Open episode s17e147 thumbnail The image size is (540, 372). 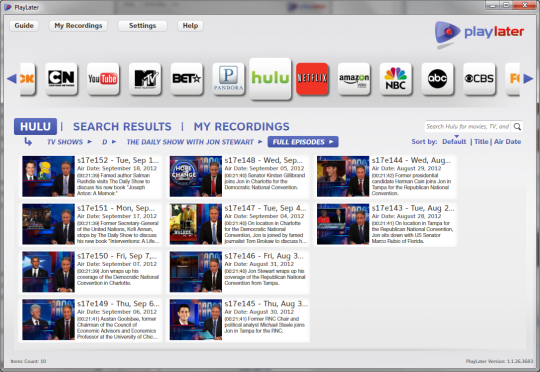pyautogui.click(x=196, y=224)
